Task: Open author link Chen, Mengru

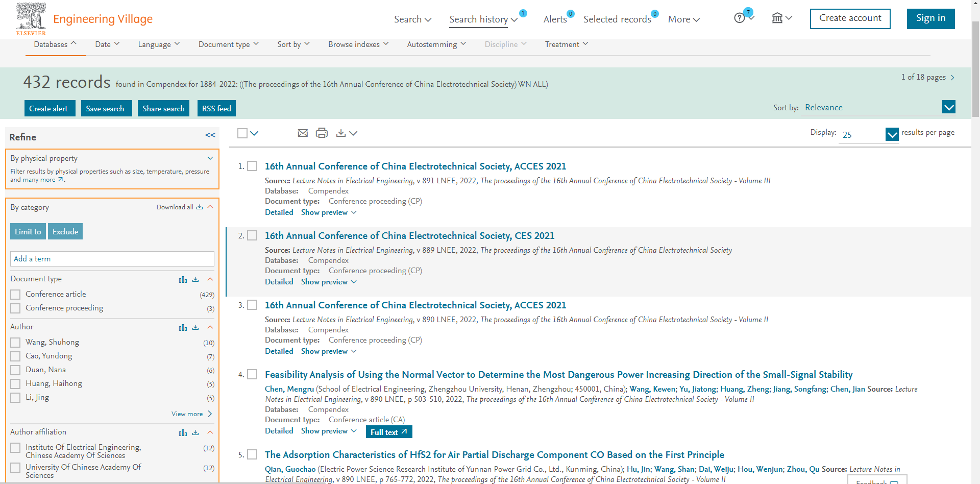Action: [289, 389]
